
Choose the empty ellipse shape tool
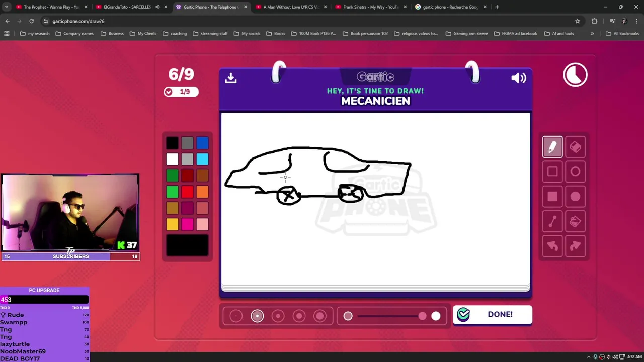[x=575, y=172]
